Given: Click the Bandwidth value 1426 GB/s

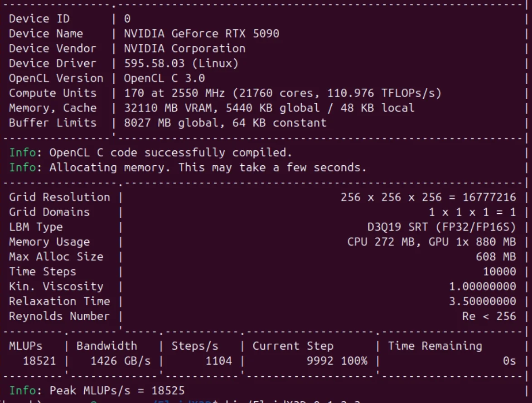Looking at the screenshot, I should pos(121,361).
